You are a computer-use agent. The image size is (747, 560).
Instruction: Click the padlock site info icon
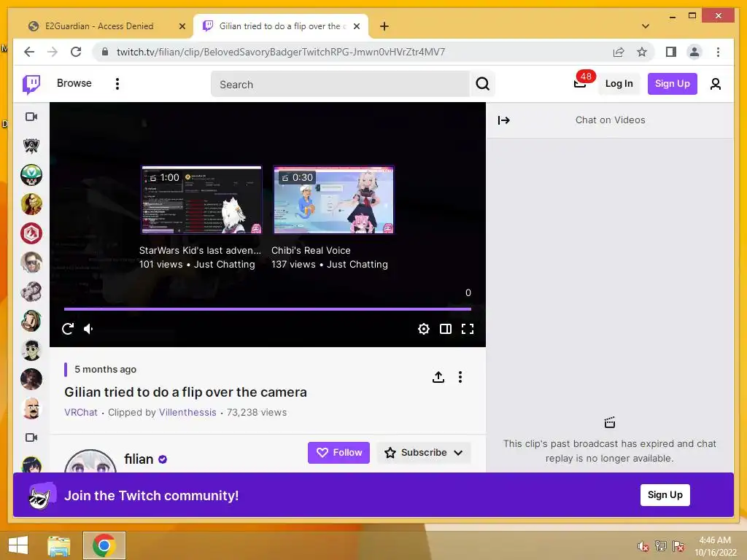105,52
